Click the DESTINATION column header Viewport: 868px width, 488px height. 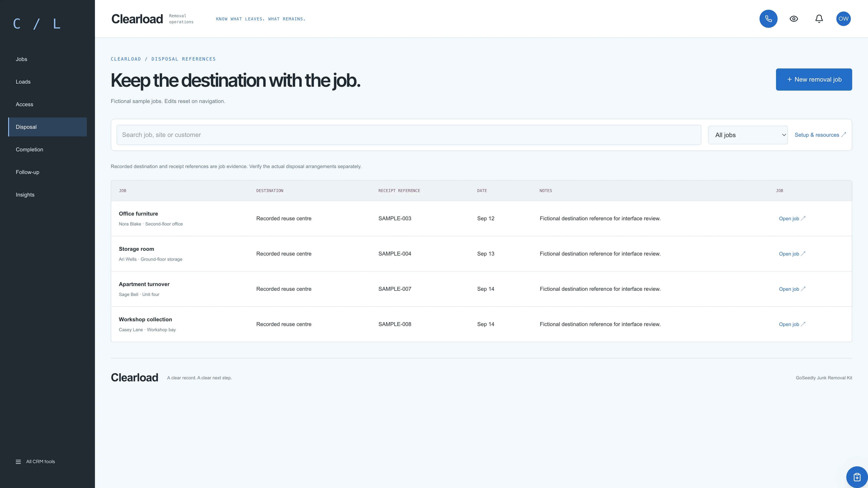click(x=270, y=191)
